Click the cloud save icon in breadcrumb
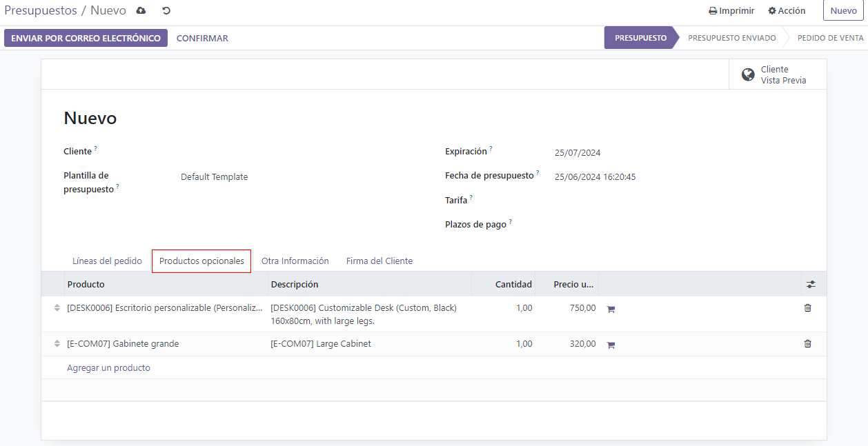Screen dimensions: 868x446 pyautogui.click(x=141, y=11)
